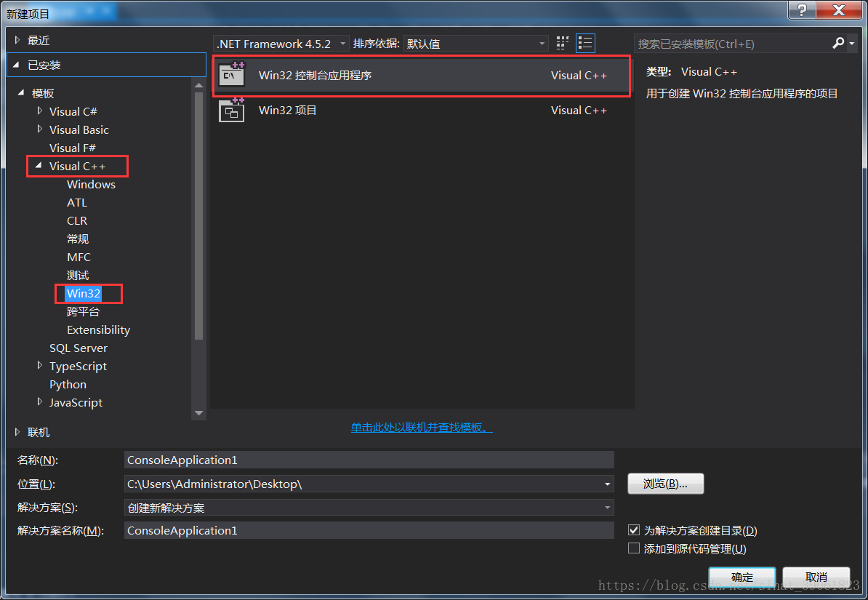Select Visual F# in the tree
Screen dimensions: 868x600
[73, 148]
